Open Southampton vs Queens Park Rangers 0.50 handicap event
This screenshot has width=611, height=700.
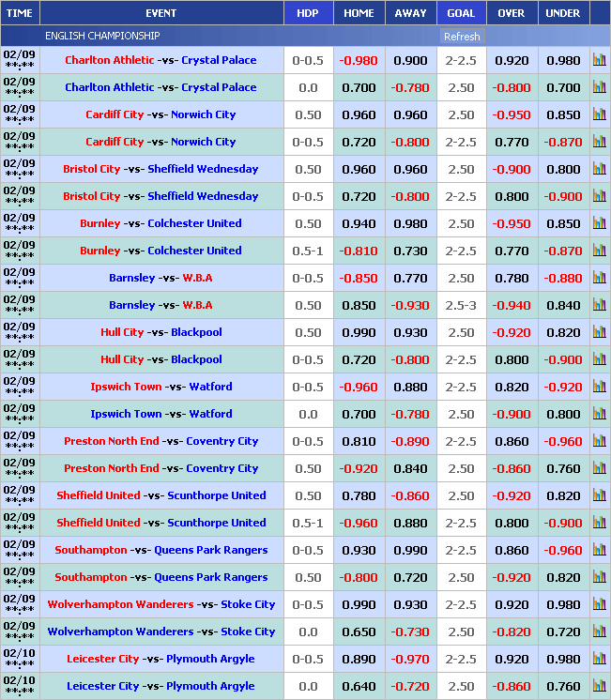pyautogui.click(x=160, y=577)
